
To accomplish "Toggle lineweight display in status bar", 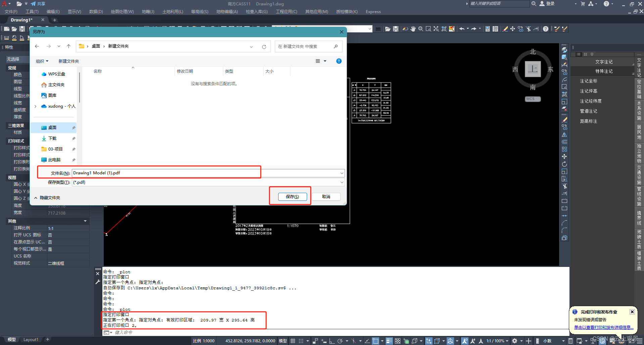I will [389, 341].
